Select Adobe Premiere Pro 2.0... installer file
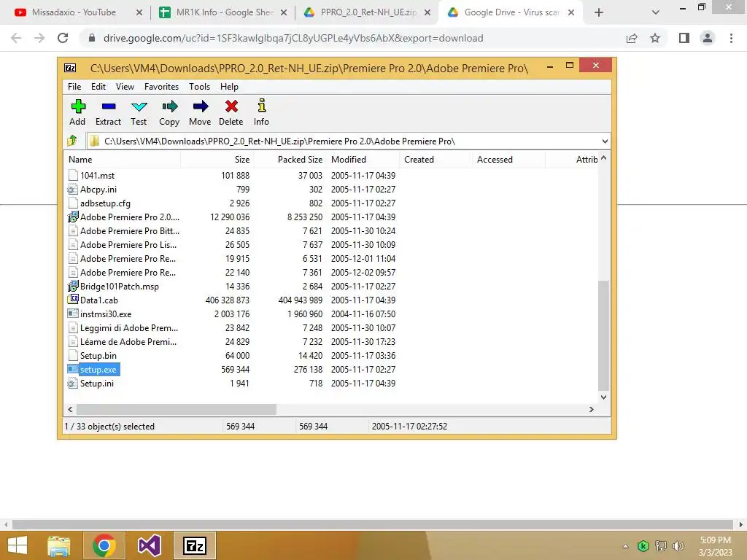The width and height of the screenshot is (747, 560). (130, 217)
